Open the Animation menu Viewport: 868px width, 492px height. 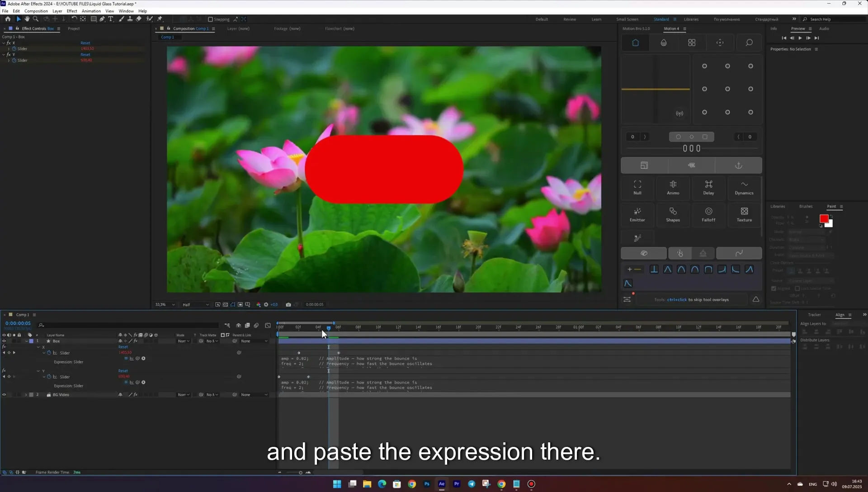(91, 11)
